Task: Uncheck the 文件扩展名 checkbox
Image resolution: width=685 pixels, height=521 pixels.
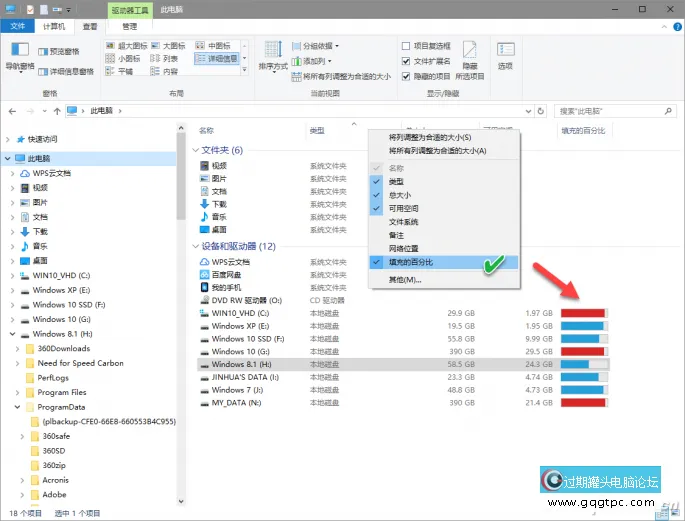Action: coord(405,61)
